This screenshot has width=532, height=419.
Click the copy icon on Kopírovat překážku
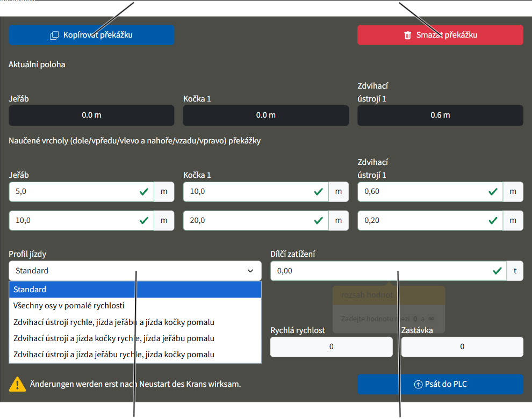54,35
